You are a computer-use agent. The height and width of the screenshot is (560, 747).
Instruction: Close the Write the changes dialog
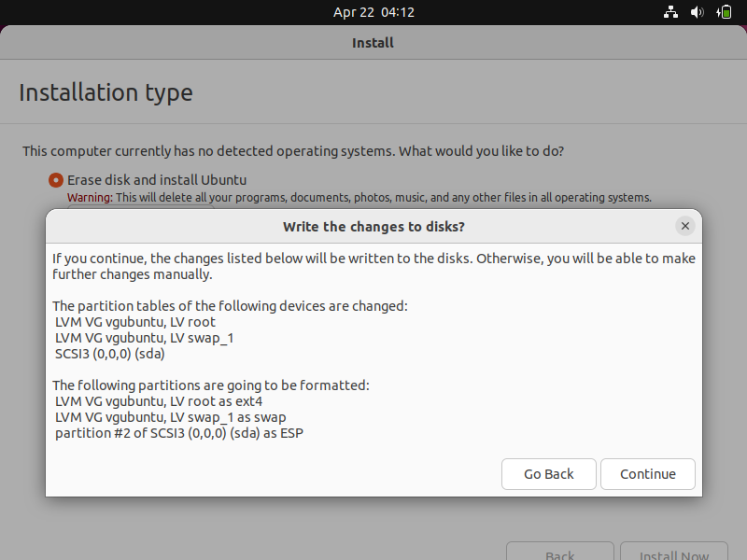(x=685, y=226)
